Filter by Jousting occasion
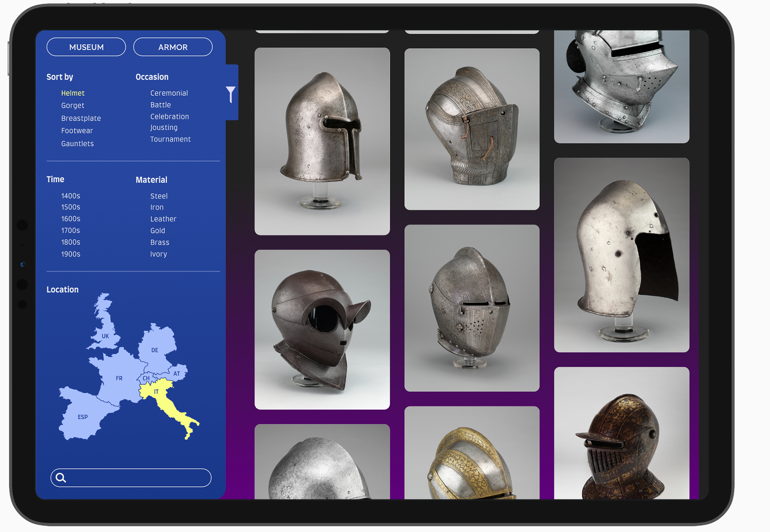 (x=164, y=127)
